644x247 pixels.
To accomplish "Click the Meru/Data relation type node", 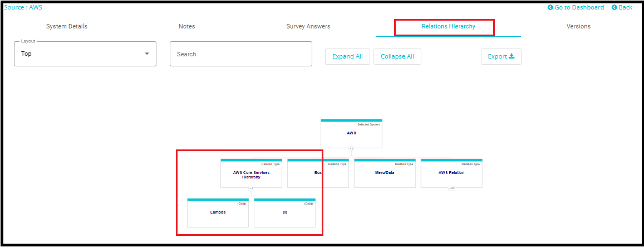I will (x=385, y=173).
